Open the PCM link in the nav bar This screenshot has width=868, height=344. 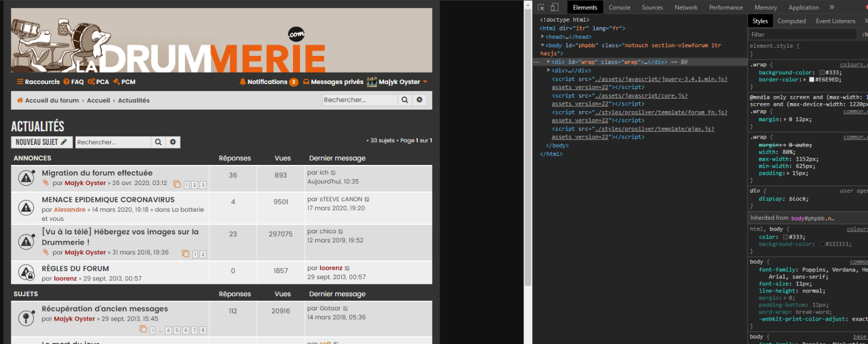pyautogui.click(x=124, y=82)
